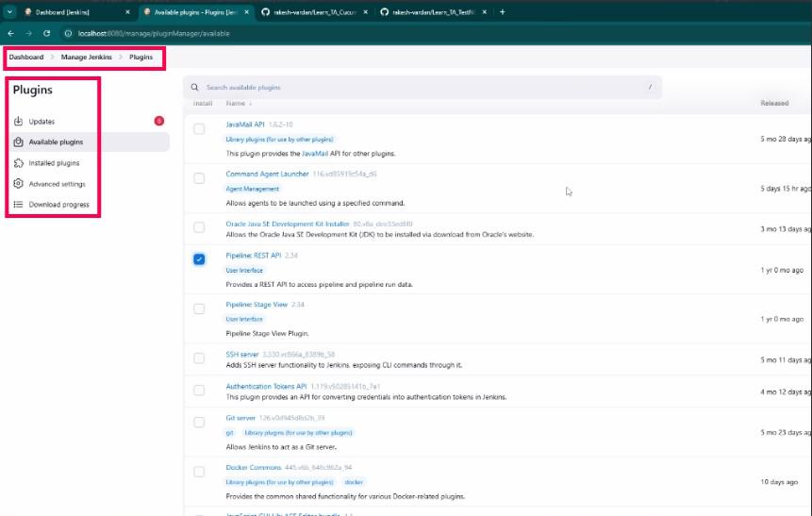Click the JavaMail link in the description

click(x=315, y=154)
